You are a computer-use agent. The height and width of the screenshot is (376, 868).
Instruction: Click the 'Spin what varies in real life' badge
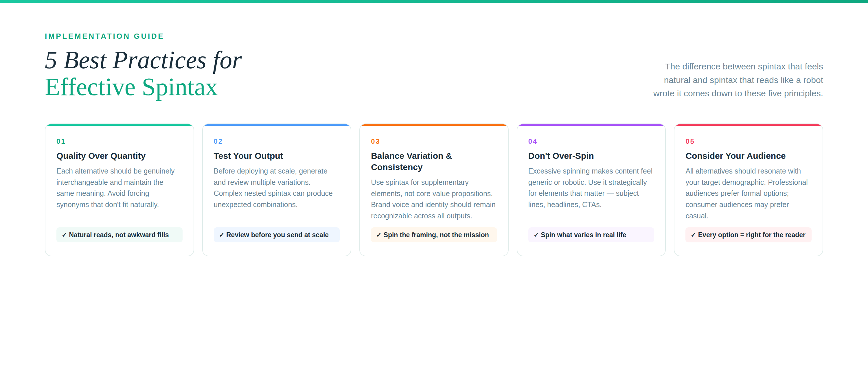click(x=591, y=235)
